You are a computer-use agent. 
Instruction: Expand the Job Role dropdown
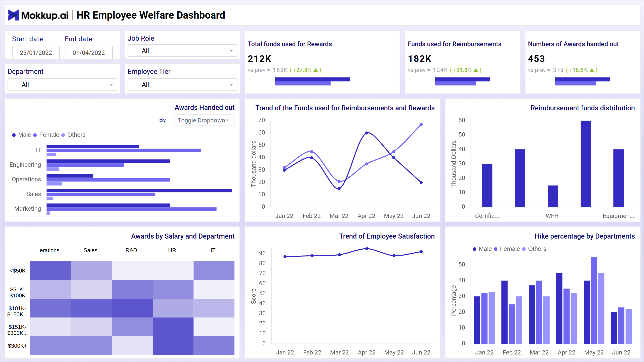(182, 51)
